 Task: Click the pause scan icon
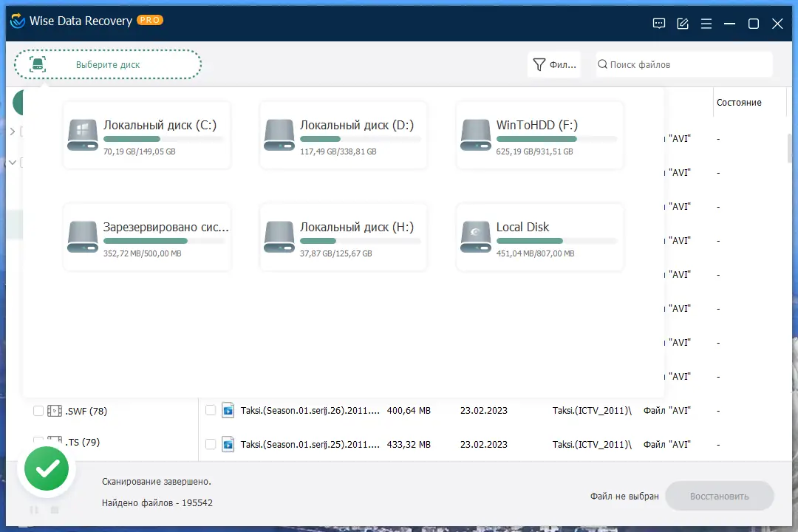pyautogui.click(x=34, y=510)
